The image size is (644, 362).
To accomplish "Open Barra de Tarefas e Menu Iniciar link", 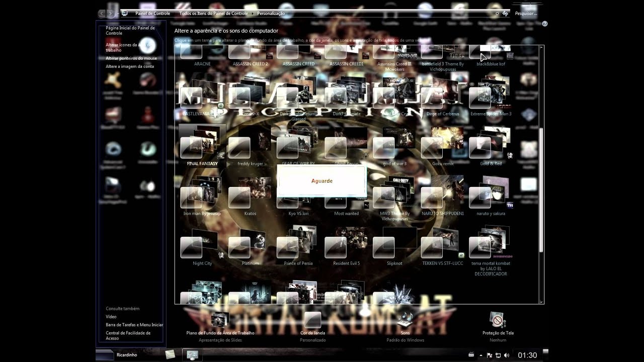I will 134,325.
